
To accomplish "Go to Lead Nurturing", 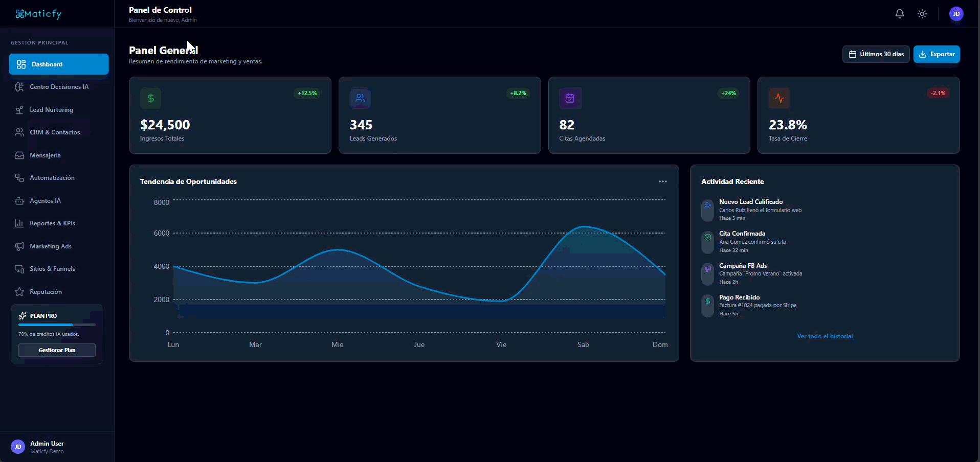I will coord(59,110).
